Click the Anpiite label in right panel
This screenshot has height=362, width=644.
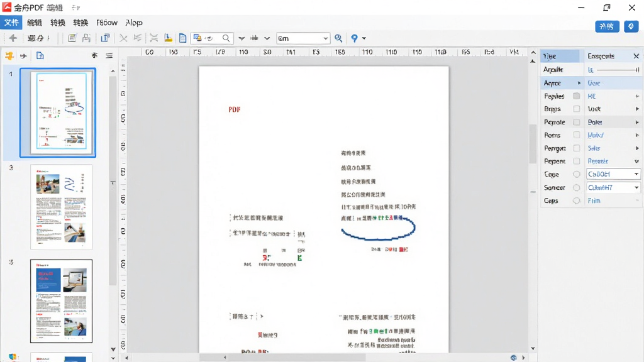pos(553,69)
